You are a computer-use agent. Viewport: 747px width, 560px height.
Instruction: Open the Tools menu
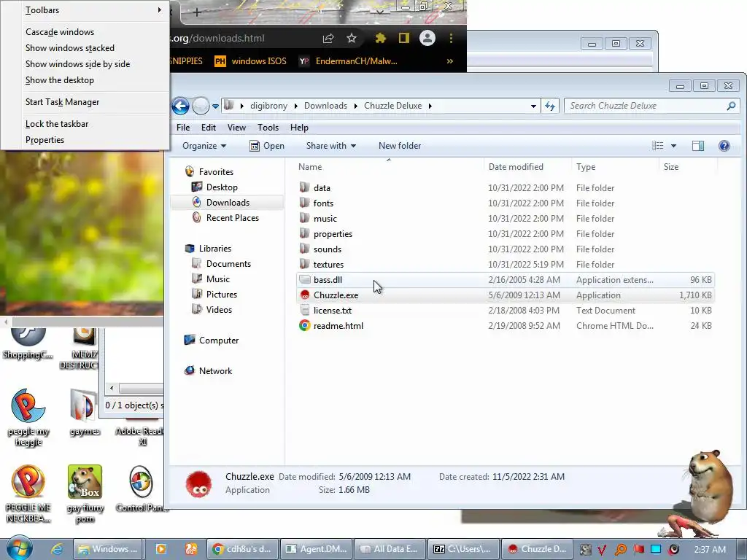click(268, 128)
